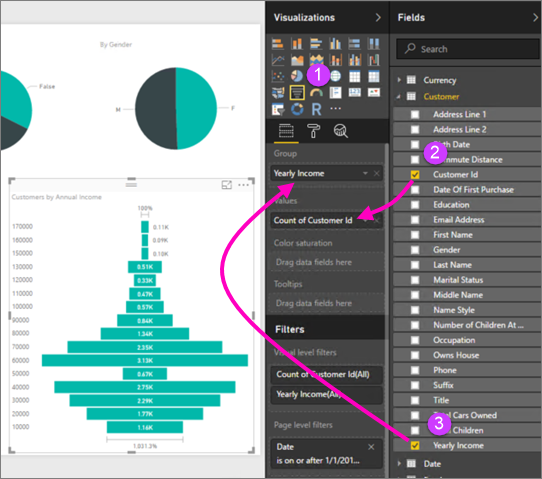542x479 pixels.
Task: Switch to the Format paint roller tab
Action: click(313, 131)
